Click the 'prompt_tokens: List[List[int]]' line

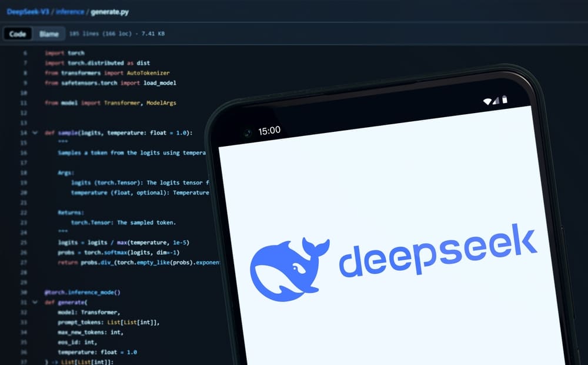click(109, 322)
